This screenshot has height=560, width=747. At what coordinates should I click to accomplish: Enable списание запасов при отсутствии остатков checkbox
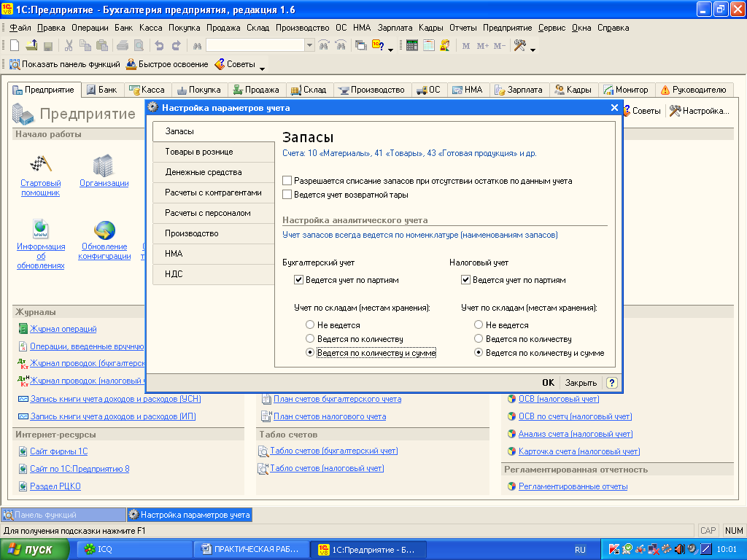(287, 181)
